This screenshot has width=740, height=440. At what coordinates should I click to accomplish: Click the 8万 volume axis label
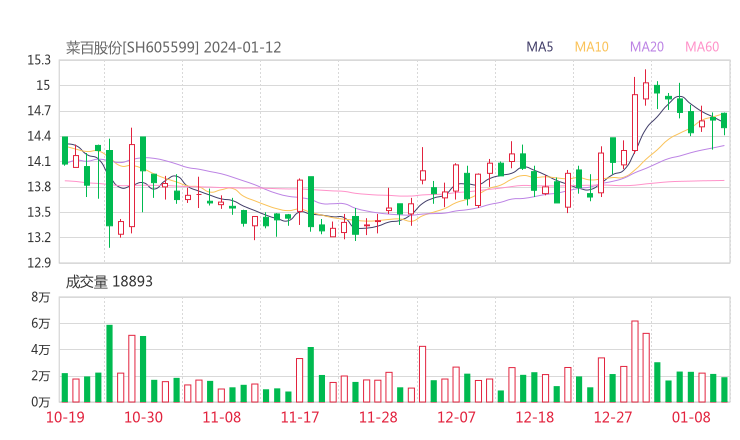tap(41, 297)
